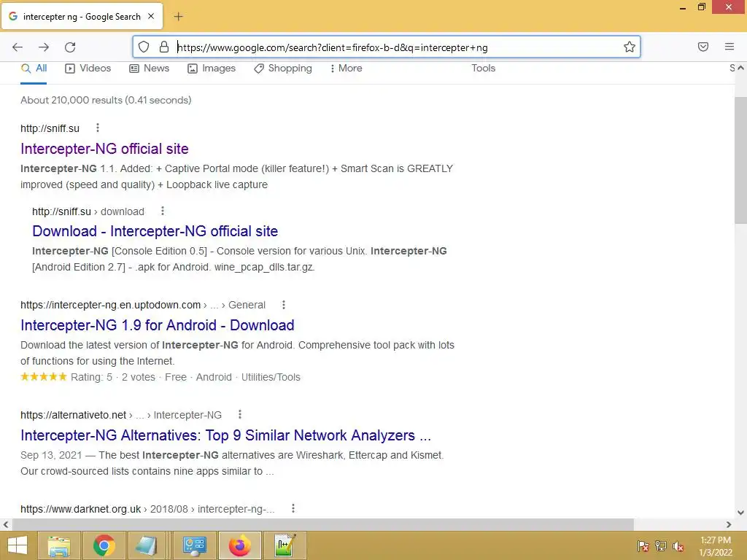
Task: Click the https://www.darknet.org.uk URL text
Action: tap(80, 509)
